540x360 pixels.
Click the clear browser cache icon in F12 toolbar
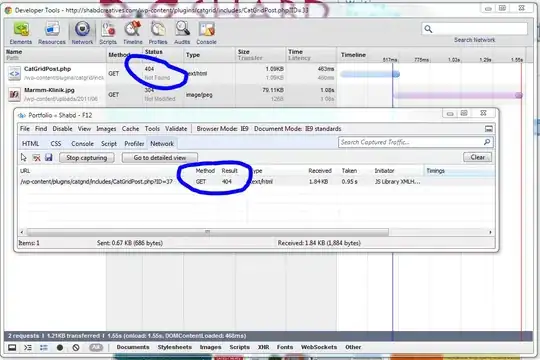(x=36, y=158)
